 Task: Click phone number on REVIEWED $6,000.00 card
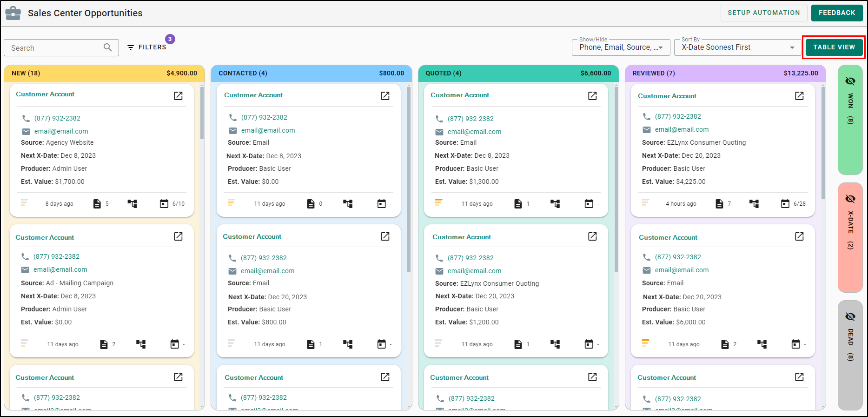678,257
